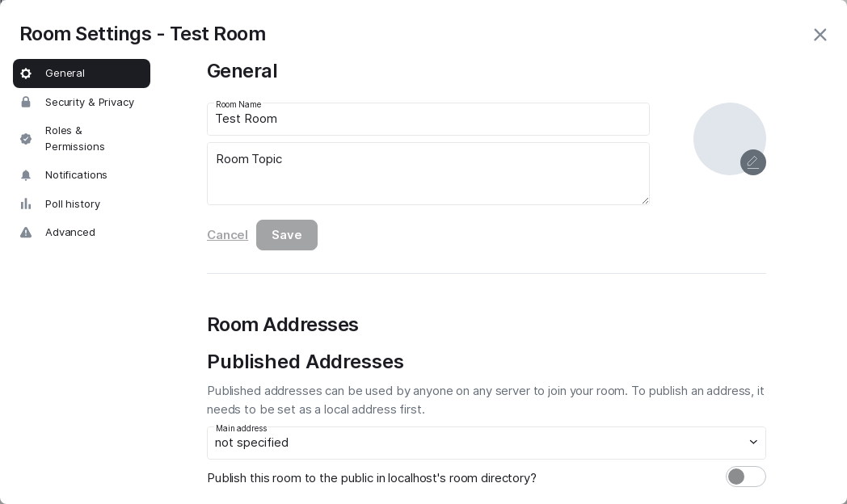Click the General gear icon in sidebar
This screenshot has width=847, height=504.
26,73
